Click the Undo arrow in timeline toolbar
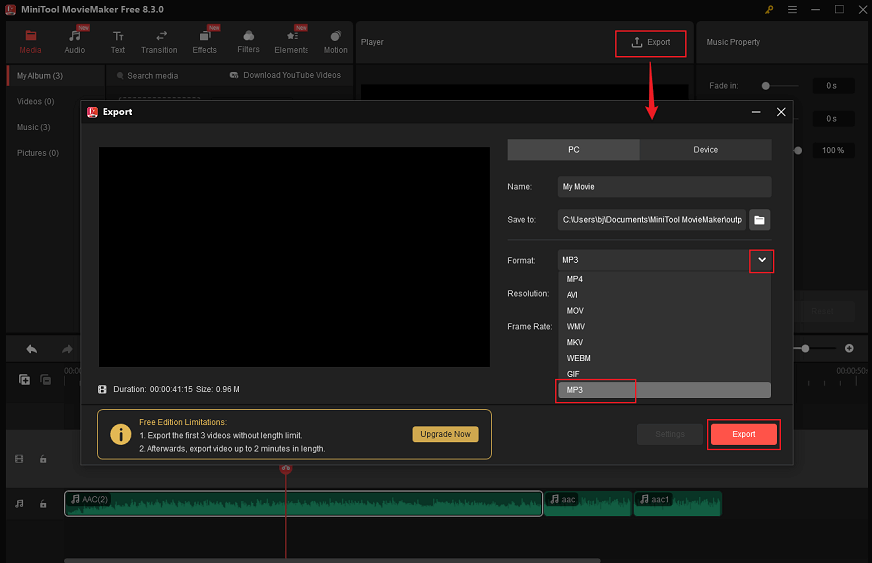This screenshot has height=563, width=872. 32,349
